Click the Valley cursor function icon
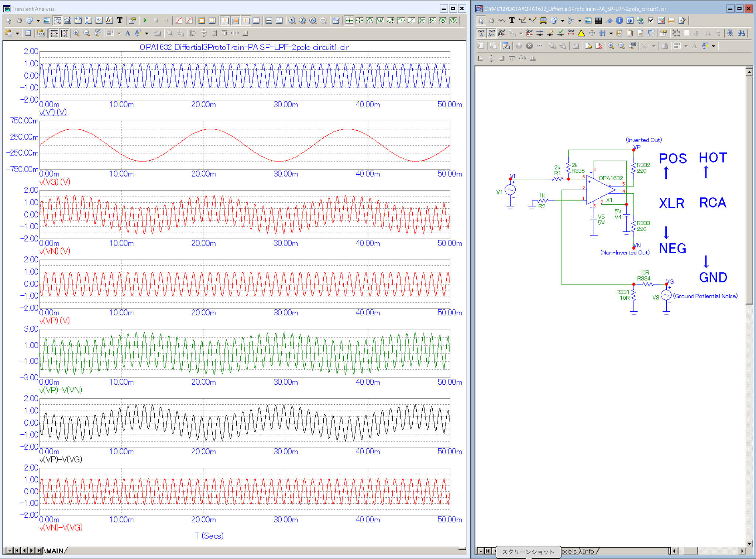Screen dimensions: 756x559 coord(380,20)
